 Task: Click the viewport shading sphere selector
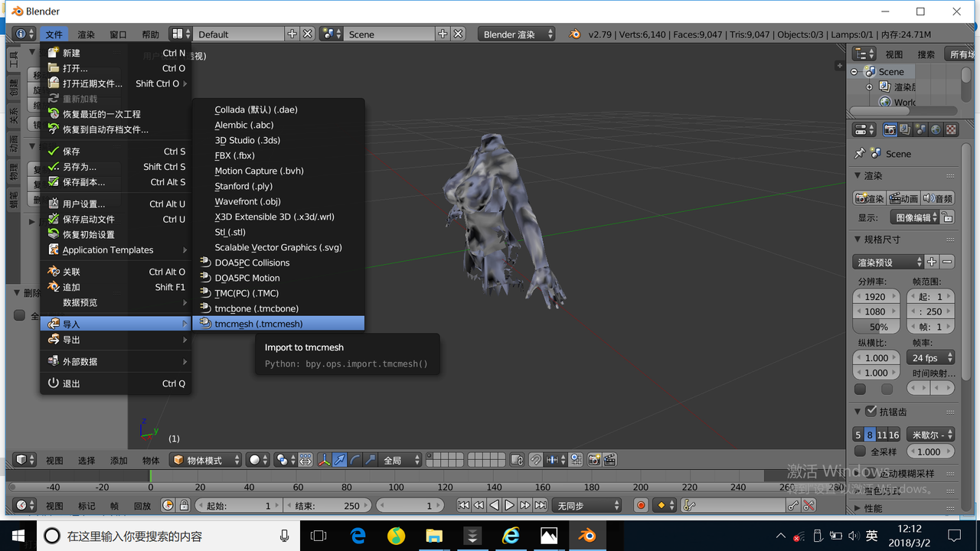(260, 460)
